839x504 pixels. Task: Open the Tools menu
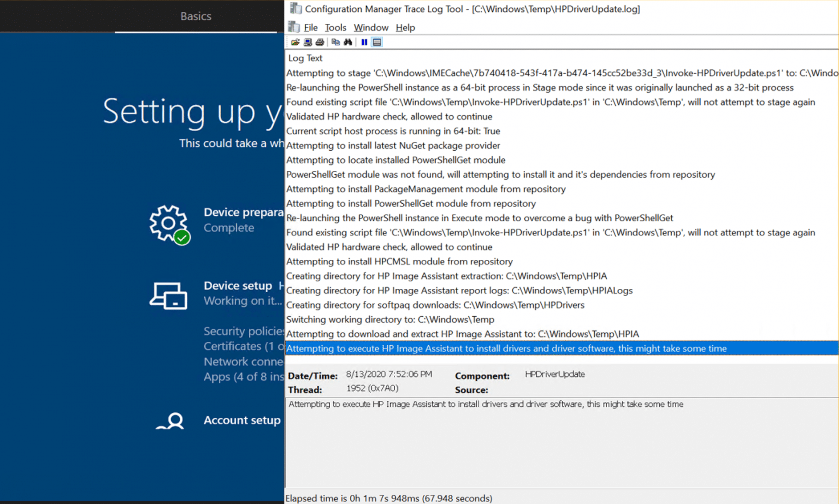pyautogui.click(x=335, y=27)
